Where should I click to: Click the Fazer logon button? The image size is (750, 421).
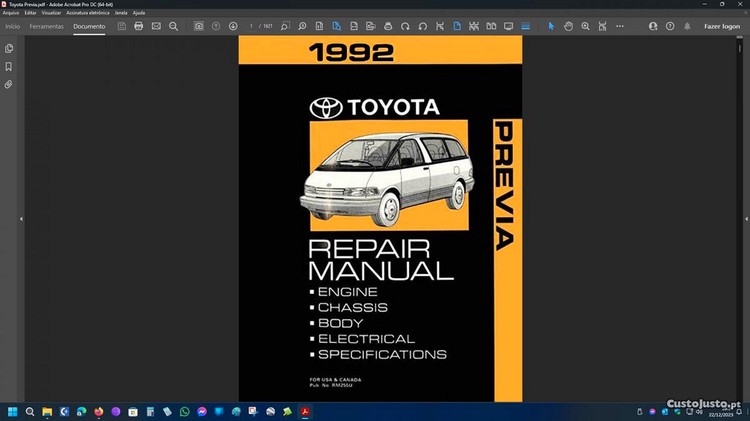[x=722, y=26]
